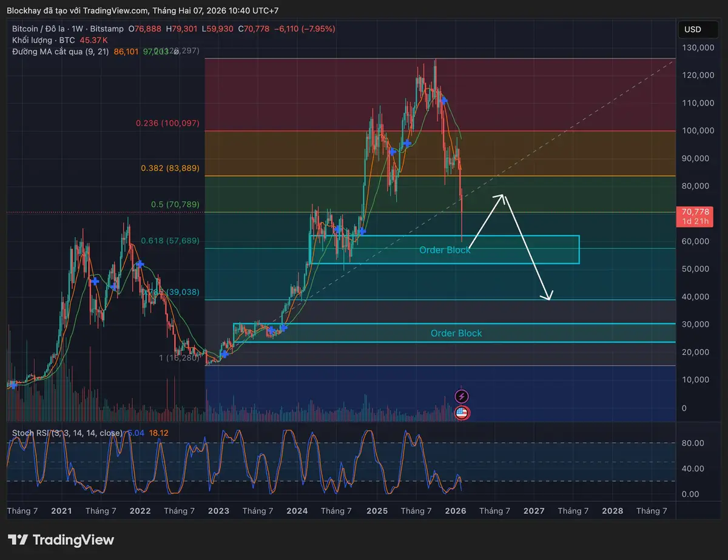Select the upper Order Block rectangle drawing

(445, 249)
